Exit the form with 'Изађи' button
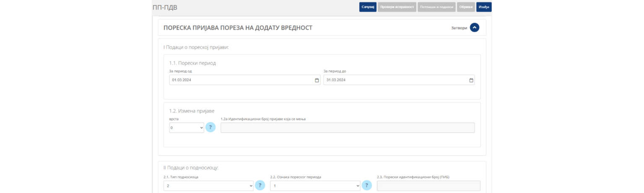 [x=484, y=7]
